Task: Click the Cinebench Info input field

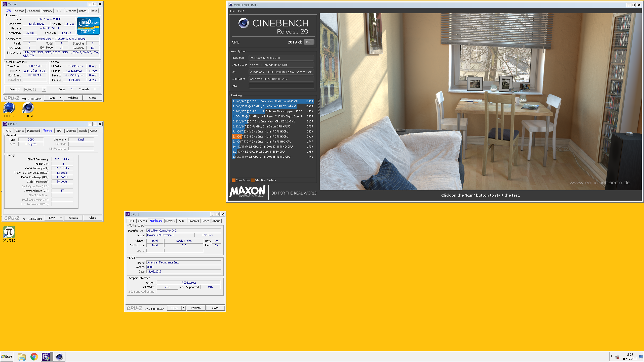Action: [281, 86]
